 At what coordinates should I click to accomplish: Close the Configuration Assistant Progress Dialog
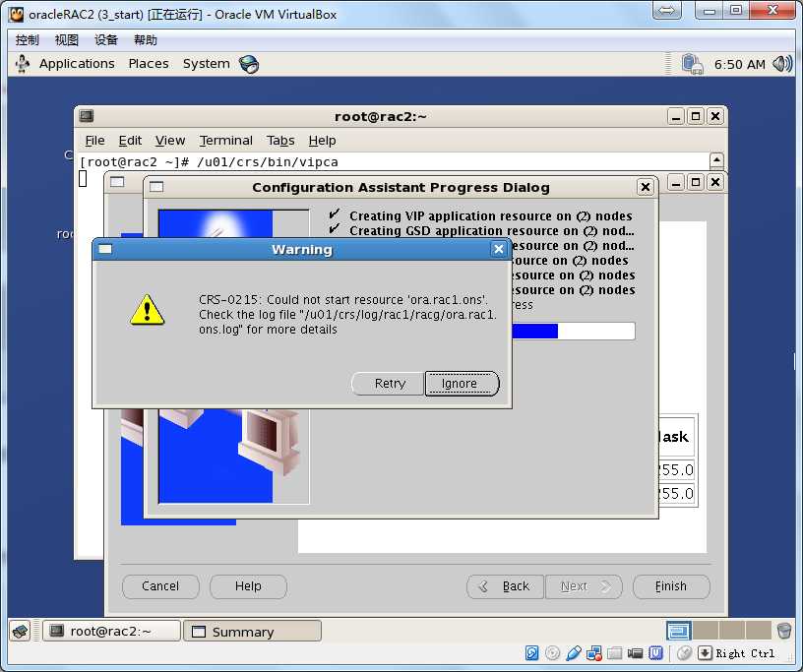(646, 188)
